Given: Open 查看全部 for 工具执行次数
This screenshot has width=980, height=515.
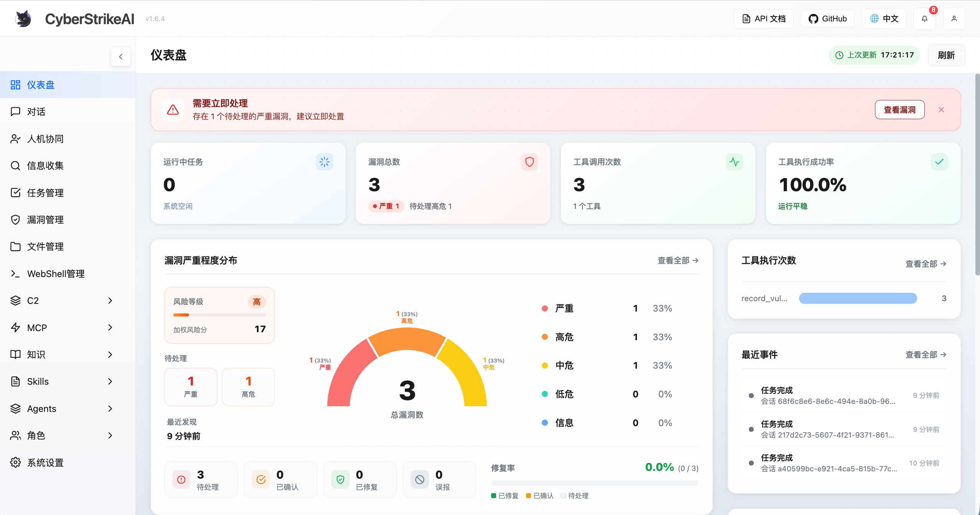Looking at the screenshot, I should coord(926,264).
